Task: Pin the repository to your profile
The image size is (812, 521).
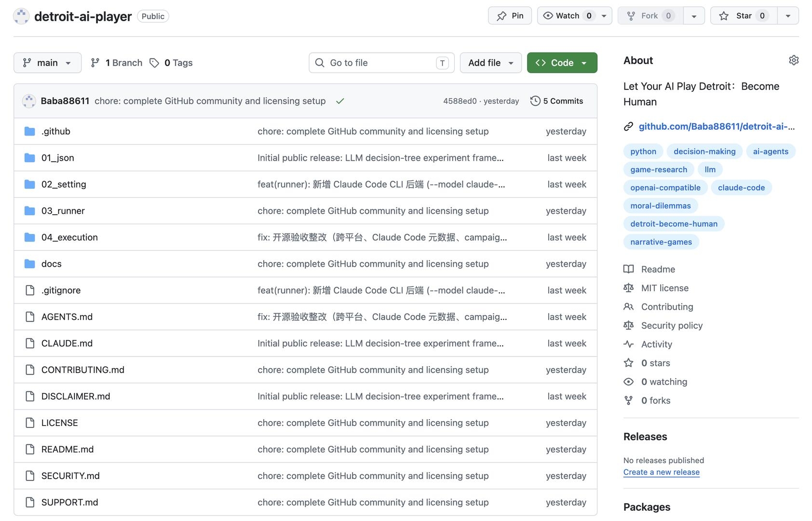Action: click(x=510, y=16)
